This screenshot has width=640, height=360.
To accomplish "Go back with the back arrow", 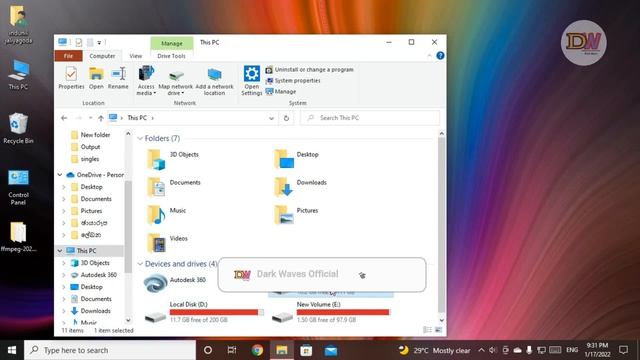I will (64, 118).
